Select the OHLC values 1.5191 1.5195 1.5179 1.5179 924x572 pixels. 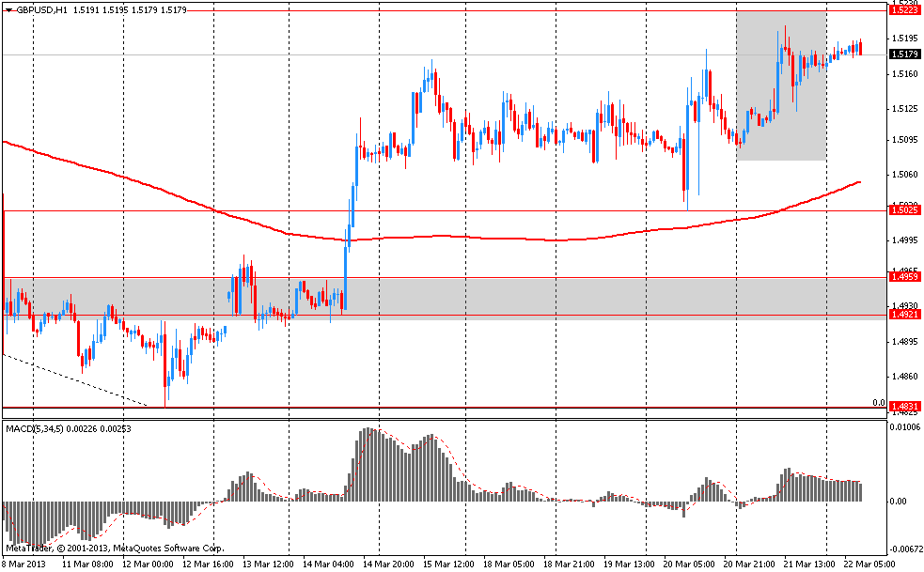[x=131, y=10]
